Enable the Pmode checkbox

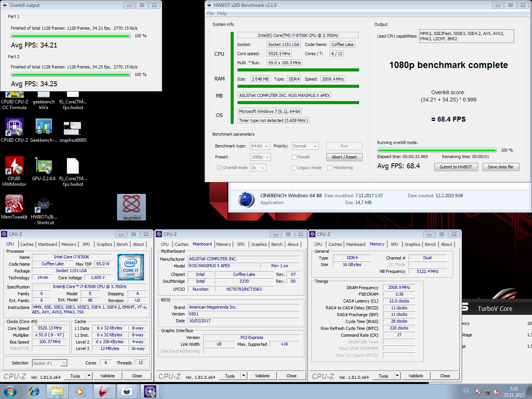tap(294, 157)
